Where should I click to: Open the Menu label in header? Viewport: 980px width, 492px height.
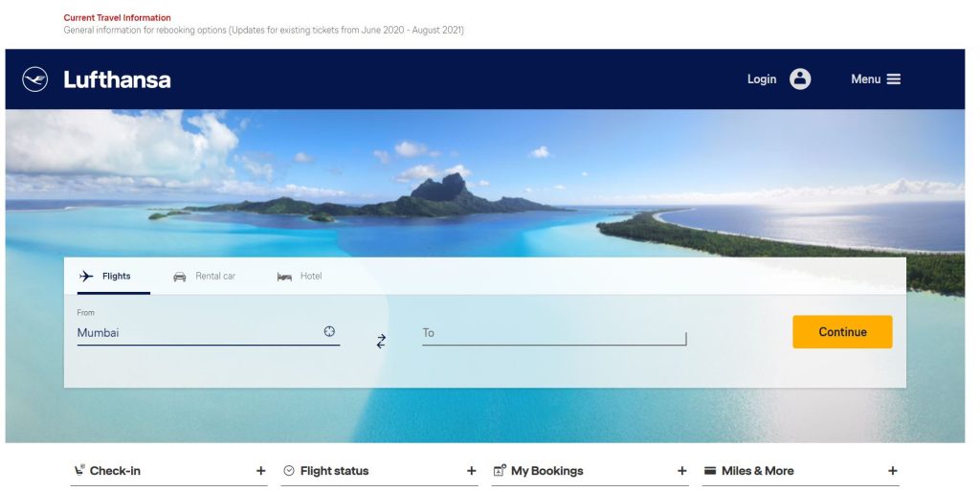865,78
